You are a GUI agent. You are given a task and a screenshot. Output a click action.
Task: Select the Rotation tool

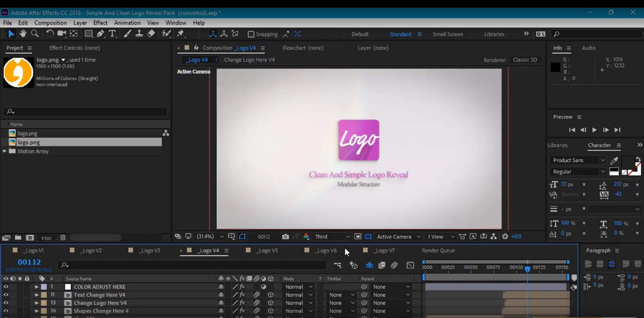tap(50, 34)
